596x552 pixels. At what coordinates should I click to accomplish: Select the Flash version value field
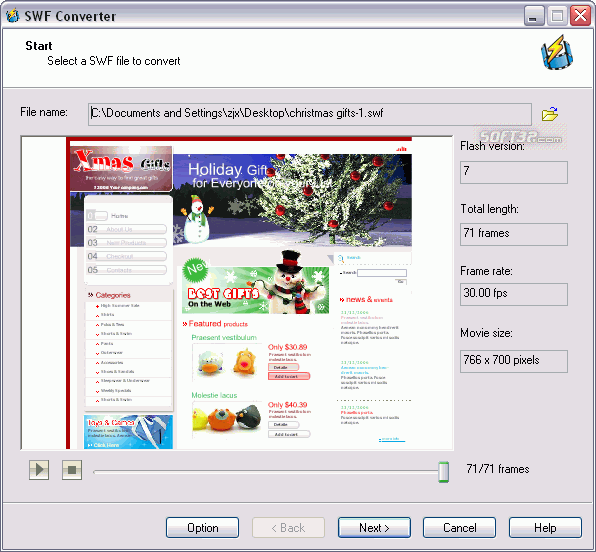coord(514,172)
